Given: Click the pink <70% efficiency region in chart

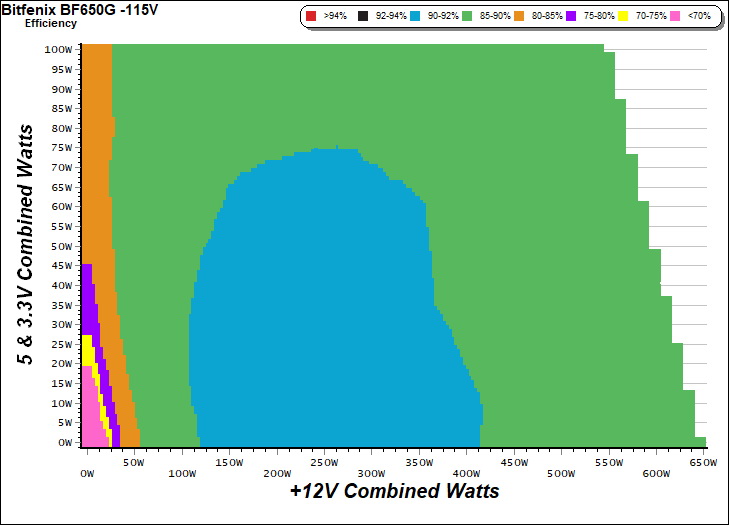Looking at the screenshot, I should click(90, 410).
